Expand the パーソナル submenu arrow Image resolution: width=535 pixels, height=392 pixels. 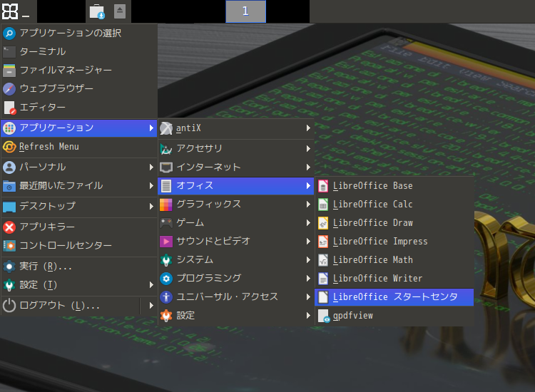[x=151, y=167]
